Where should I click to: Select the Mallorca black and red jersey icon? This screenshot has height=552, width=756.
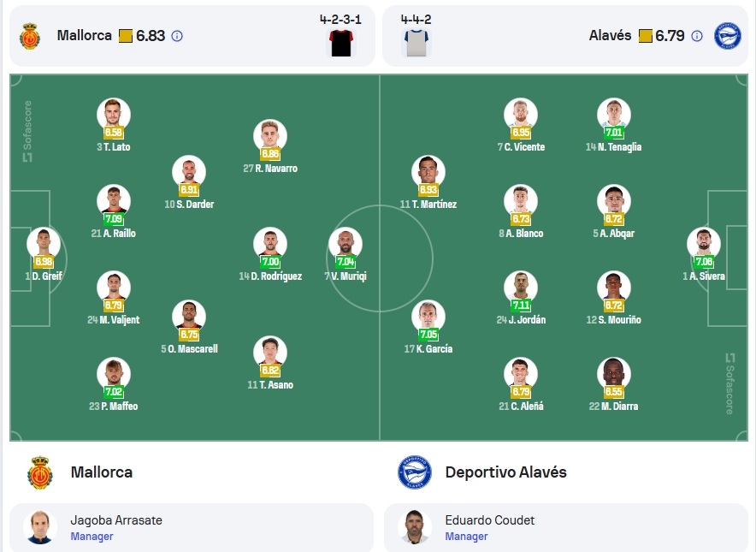[x=341, y=43]
